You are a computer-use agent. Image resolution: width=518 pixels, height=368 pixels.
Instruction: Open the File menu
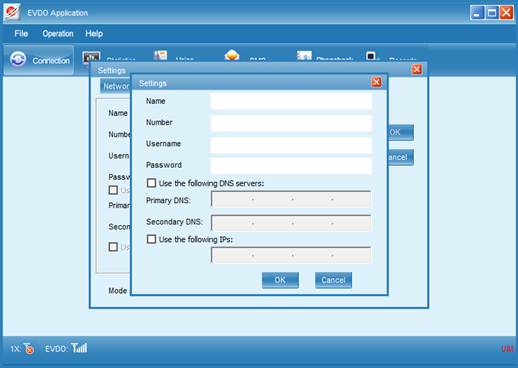[x=21, y=34]
